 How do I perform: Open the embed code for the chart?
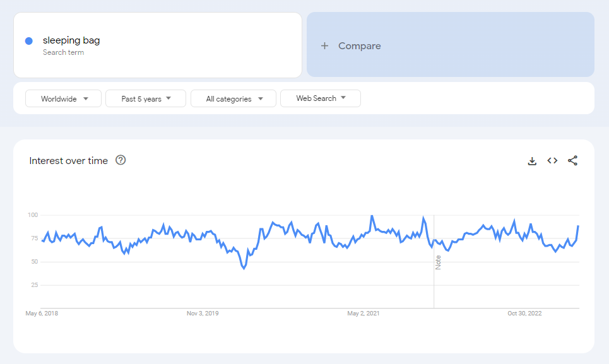coord(552,161)
